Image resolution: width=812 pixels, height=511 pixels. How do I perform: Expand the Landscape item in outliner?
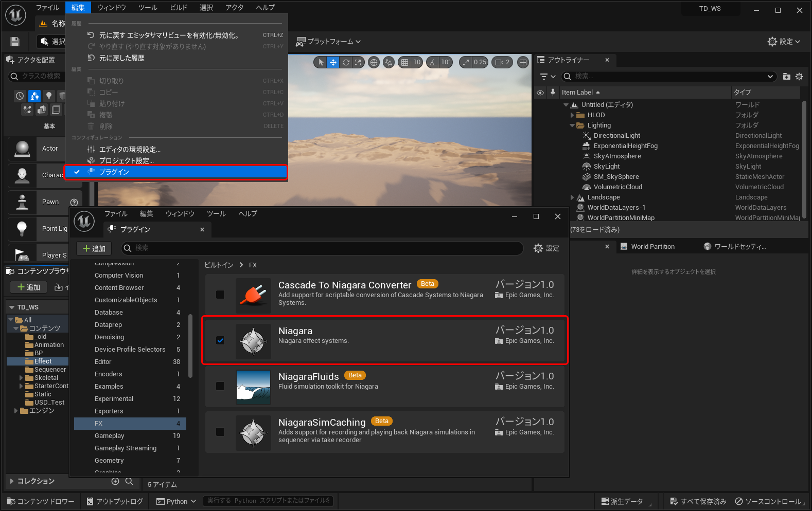pyautogui.click(x=572, y=197)
